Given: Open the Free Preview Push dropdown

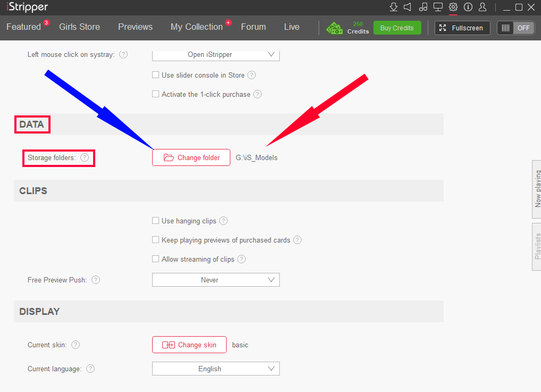Looking at the screenshot, I should [x=215, y=280].
